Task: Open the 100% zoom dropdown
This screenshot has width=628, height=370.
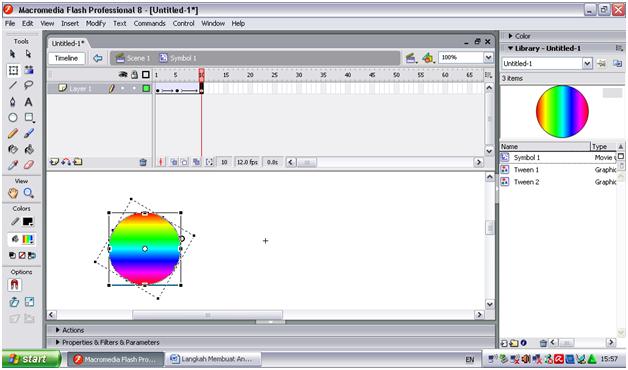Action: pyautogui.click(x=488, y=58)
